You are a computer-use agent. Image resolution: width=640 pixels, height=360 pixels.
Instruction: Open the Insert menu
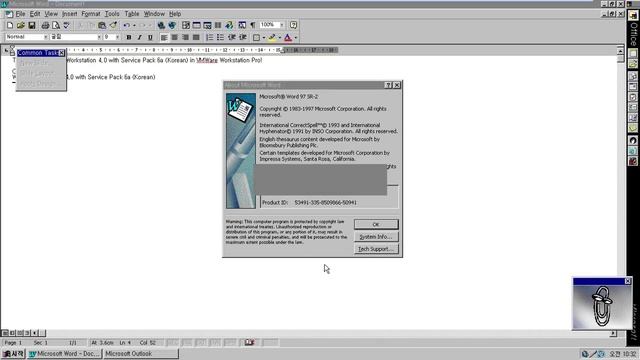coord(69,14)
